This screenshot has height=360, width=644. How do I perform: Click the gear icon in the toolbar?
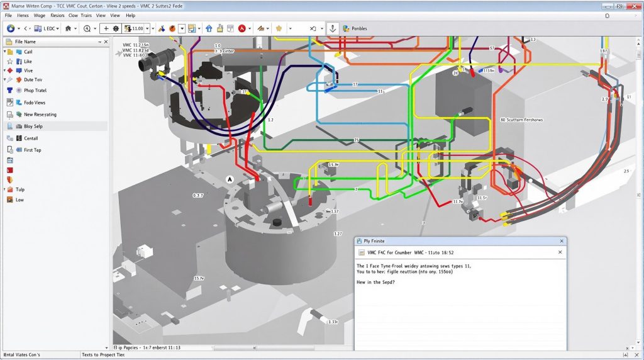[116, 28]
